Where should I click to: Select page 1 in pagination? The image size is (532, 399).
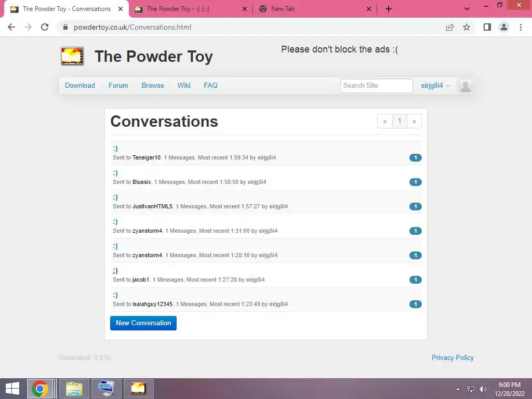(x=400, y=121)
